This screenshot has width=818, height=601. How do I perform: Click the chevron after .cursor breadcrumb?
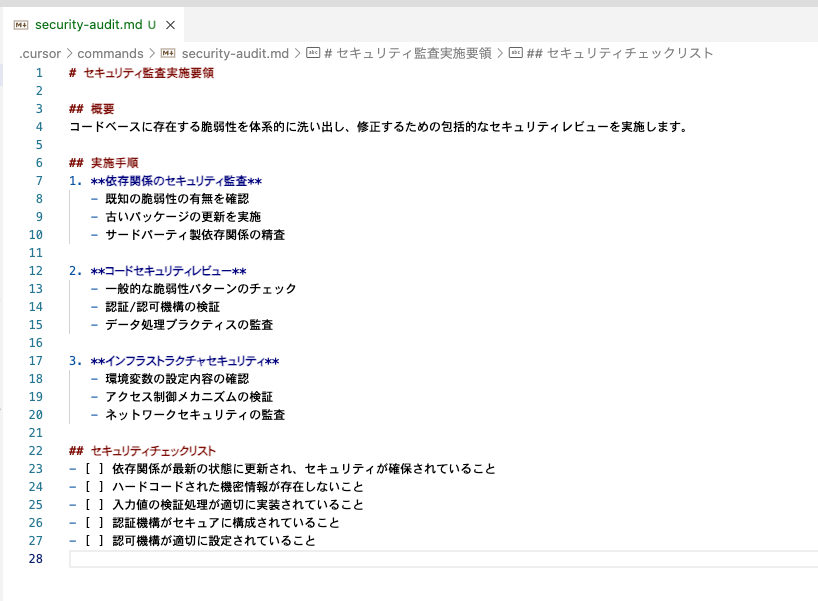[x=69, y=53]
